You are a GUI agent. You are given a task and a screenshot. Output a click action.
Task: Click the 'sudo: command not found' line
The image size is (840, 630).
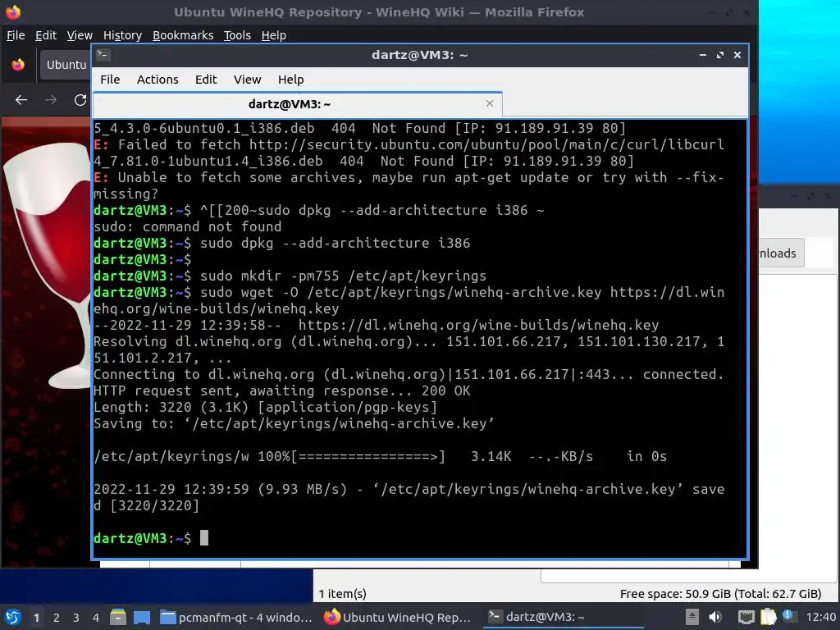click(x=188, y=226)
